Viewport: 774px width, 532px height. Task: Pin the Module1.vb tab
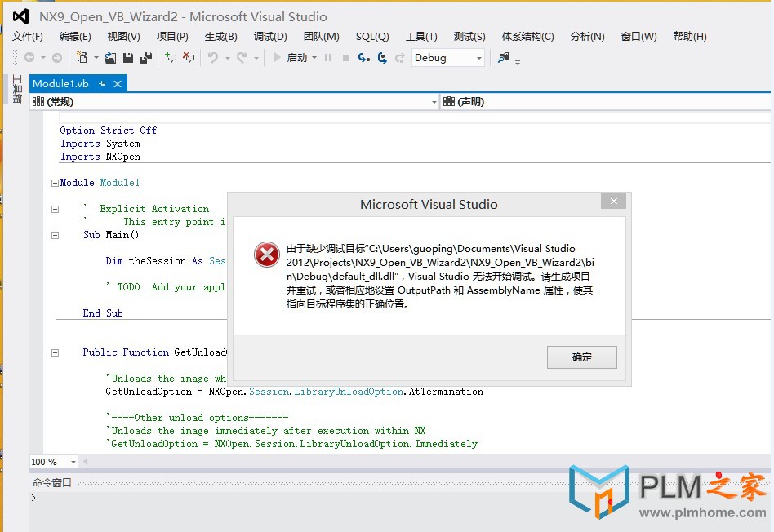pyautogui.click(x=102, y=84)
